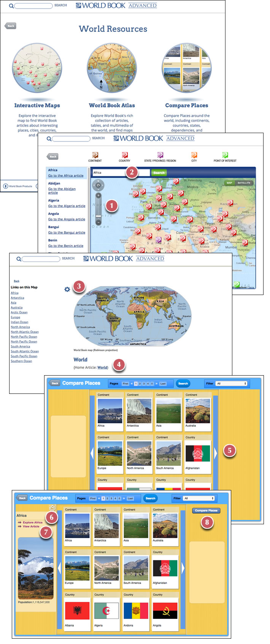Open the View Article link under Africa

click(31, 527)
